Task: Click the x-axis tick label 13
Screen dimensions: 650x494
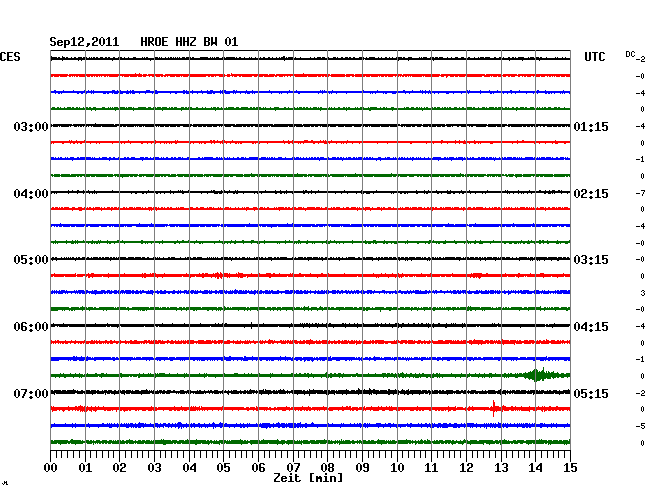Action: coord(501,467)
